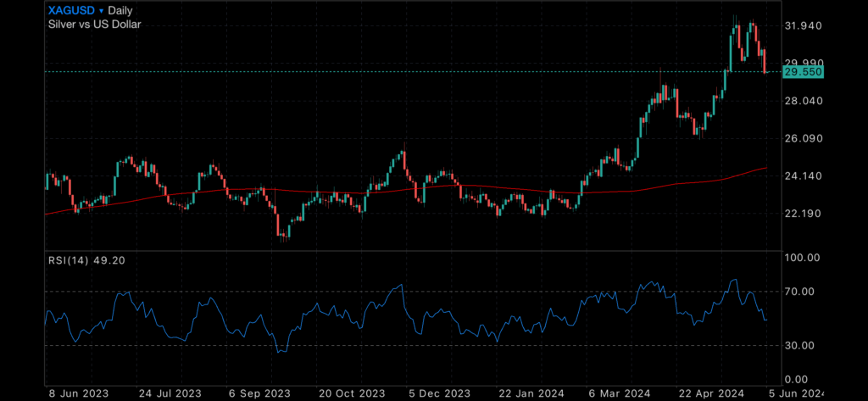The height and width of the screenshot is (401, 868).
Task: Select the Daily timeframe label
Action: [x=120, y=10]
